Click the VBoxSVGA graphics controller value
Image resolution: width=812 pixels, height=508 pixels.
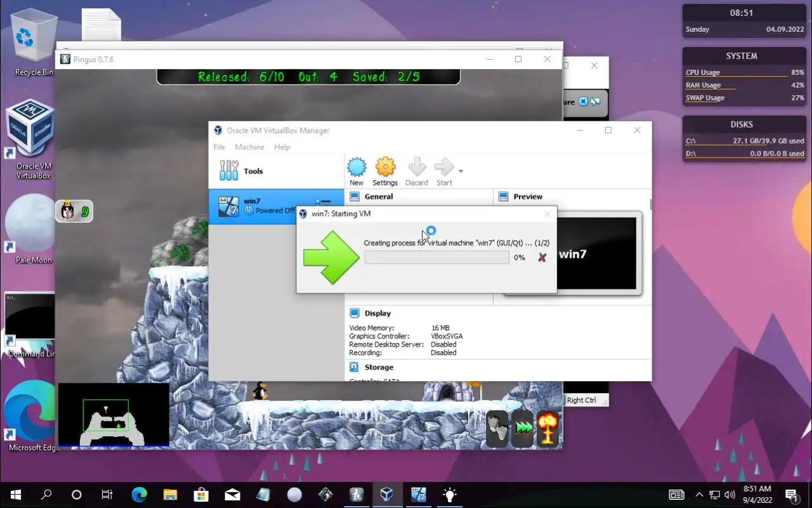(447, 336)
